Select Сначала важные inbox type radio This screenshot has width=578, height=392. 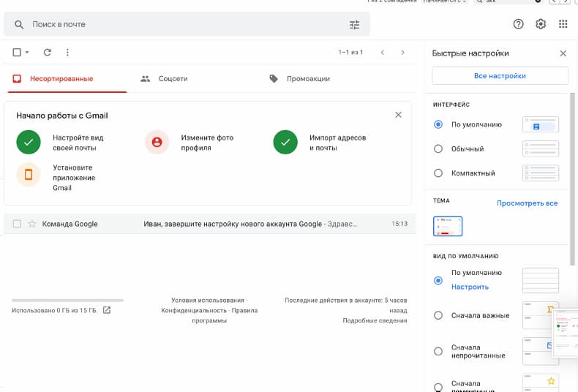tap(438, 315)
